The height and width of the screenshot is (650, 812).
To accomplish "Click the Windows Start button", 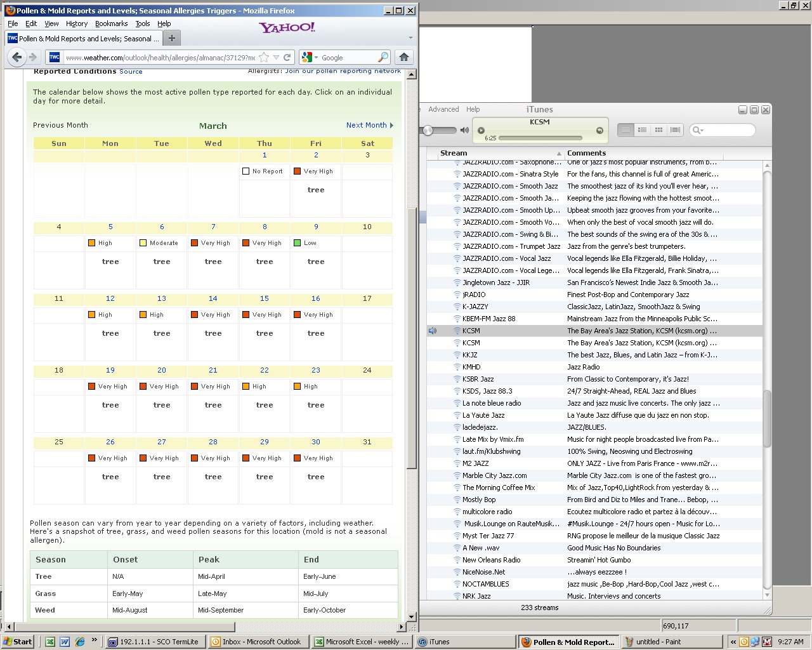I will [18, 642].
